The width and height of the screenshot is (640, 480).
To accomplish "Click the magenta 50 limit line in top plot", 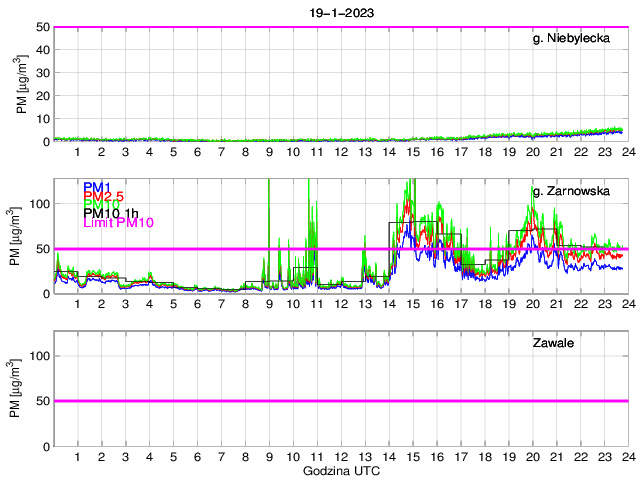I will [340, 27].
